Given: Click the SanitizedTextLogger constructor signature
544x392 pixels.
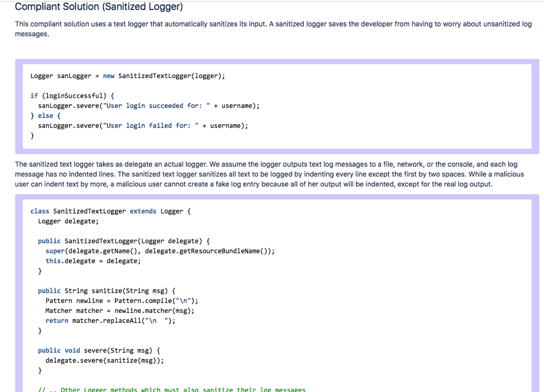Looking at the screenshot, I should [124, 241].
